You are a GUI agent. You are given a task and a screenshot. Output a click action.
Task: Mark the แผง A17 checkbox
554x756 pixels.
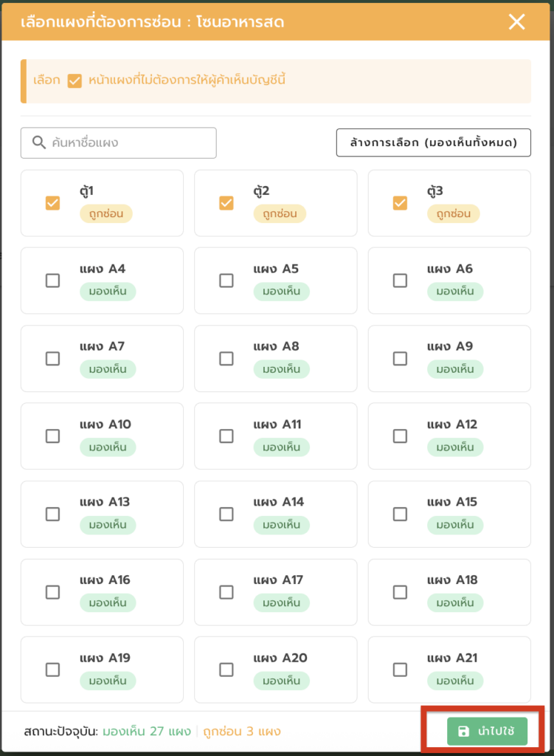pos(226,592)
